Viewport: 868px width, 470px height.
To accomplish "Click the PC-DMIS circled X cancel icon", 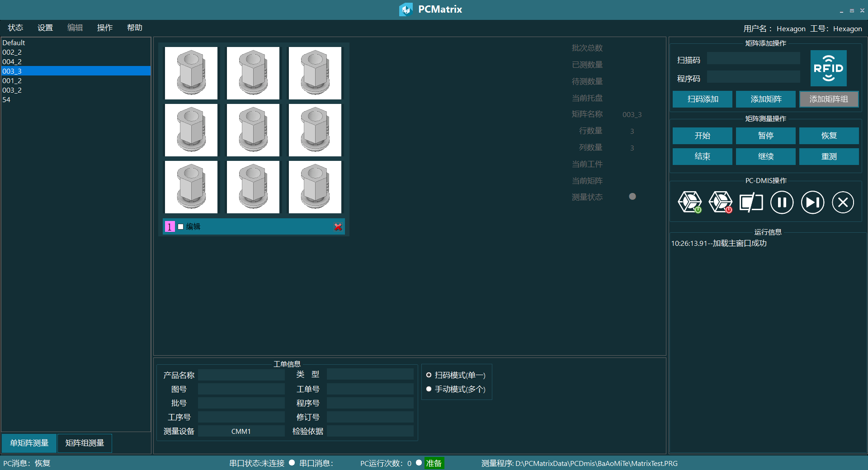I will (x=843, y=202).
